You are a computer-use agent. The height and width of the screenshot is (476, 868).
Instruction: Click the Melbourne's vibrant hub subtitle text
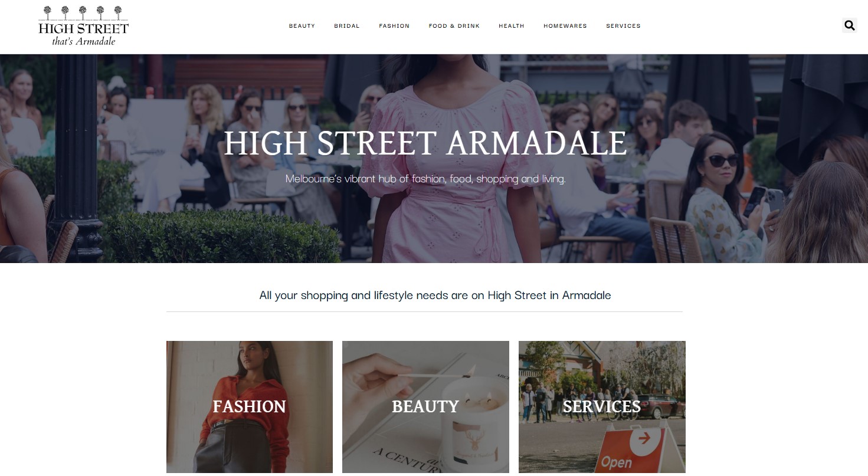425,178
